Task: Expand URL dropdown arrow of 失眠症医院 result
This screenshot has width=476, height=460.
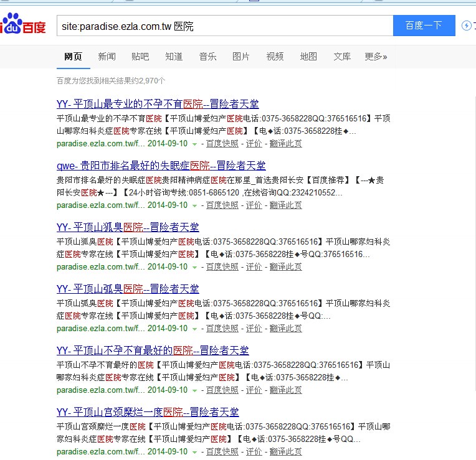Action: pos(194,206)
